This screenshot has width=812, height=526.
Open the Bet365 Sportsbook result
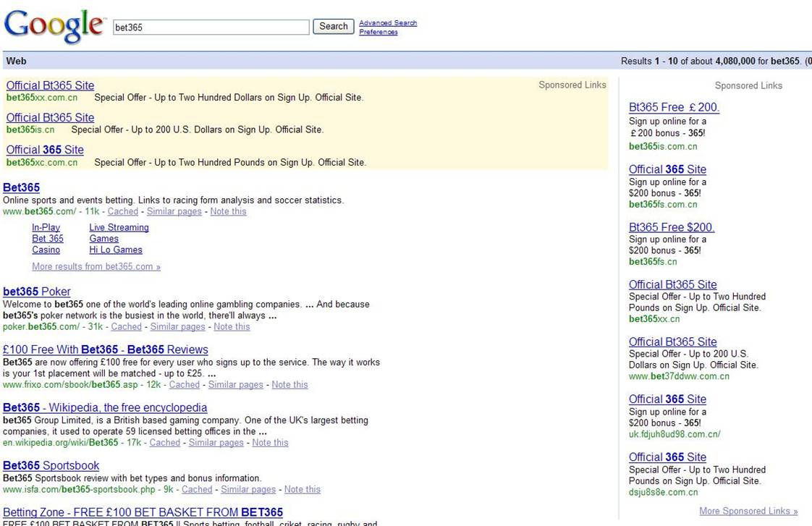51,465
